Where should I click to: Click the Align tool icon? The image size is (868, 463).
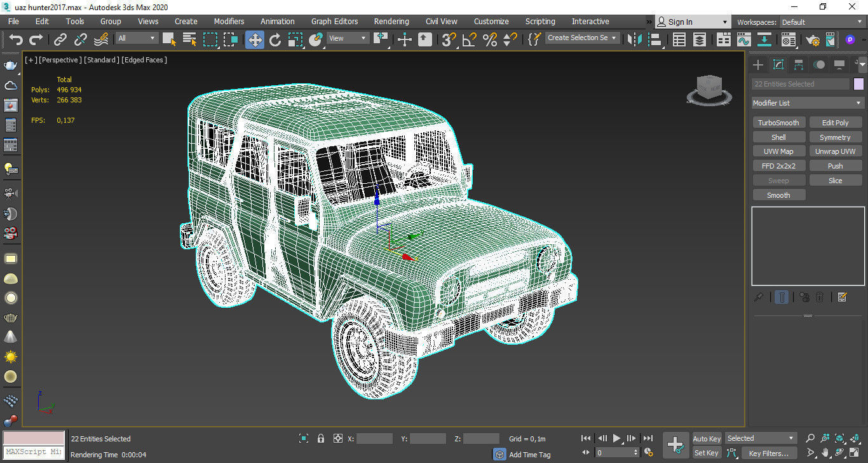[654, 39]
